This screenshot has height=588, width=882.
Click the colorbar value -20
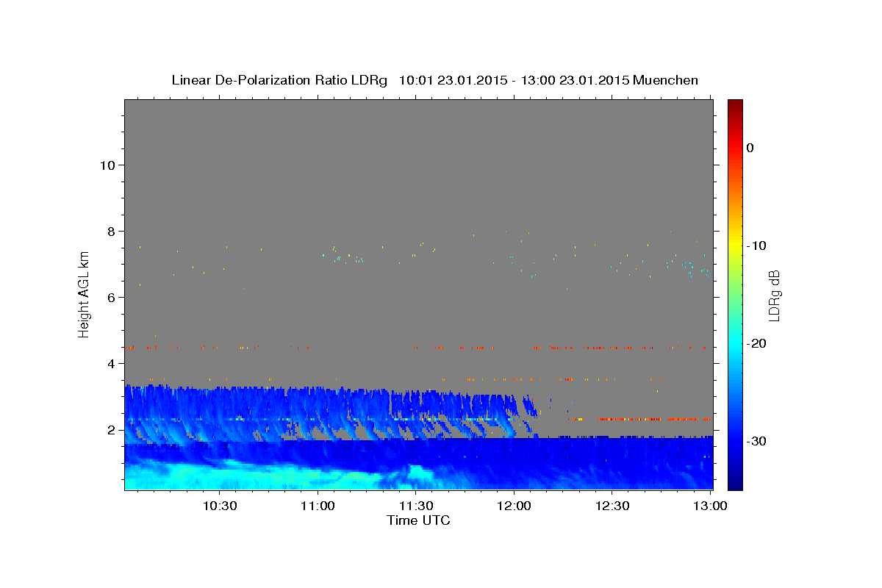[x=757, y=343]
